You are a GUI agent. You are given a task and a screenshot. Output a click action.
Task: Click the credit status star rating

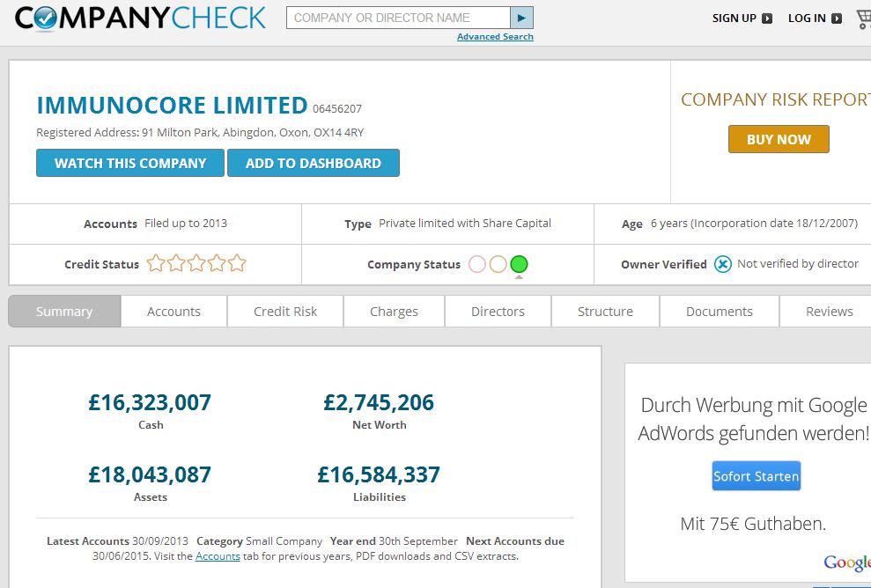coord(196,263)
